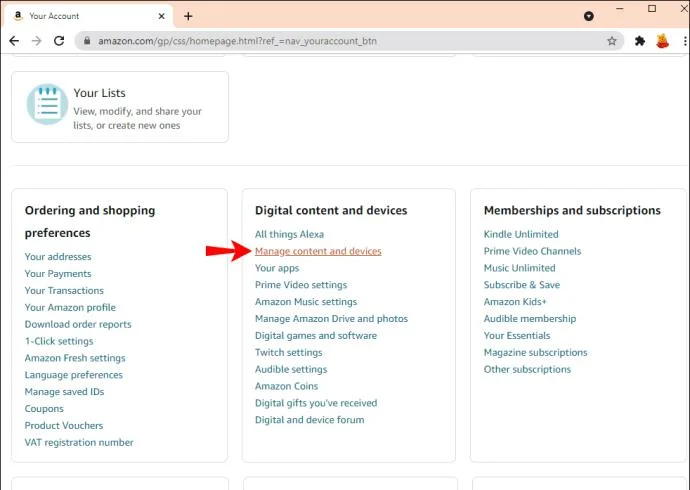
Task: Open Product Vouchers link
Action: (64, 426)
